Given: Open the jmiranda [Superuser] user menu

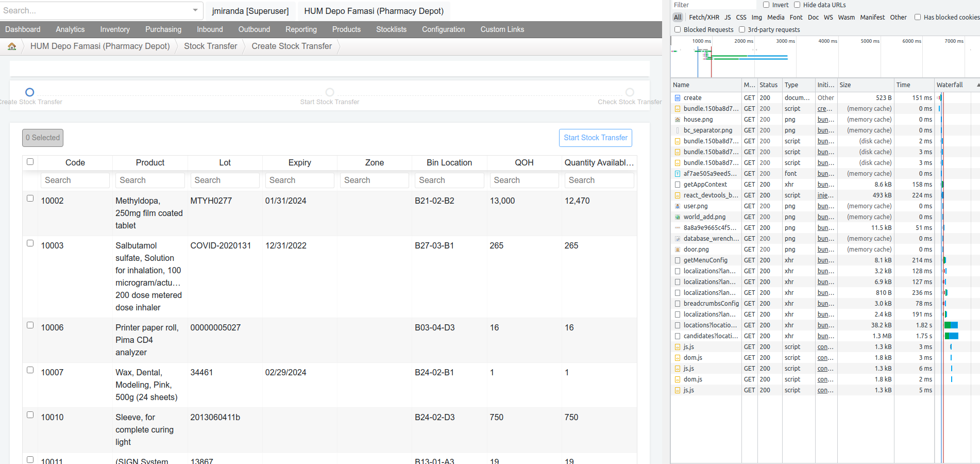Looking at the screenshot, I should click(250, 11).
